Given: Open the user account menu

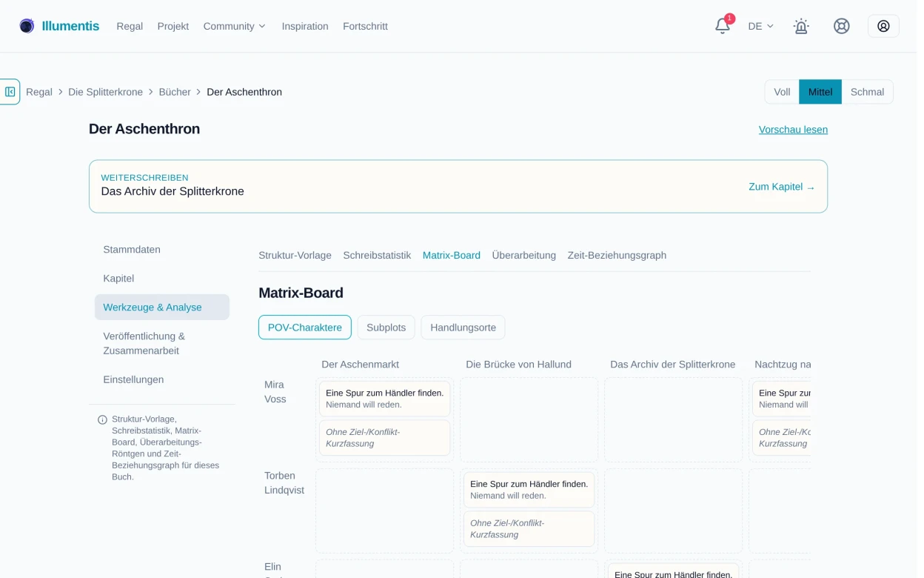Looking at the screenshot, I should (x=883, y=26).
